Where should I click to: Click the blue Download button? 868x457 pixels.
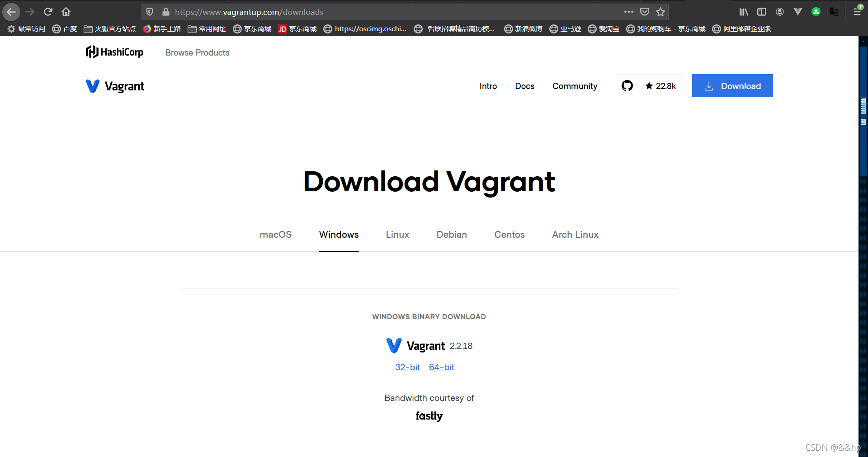tap(732, 86)
